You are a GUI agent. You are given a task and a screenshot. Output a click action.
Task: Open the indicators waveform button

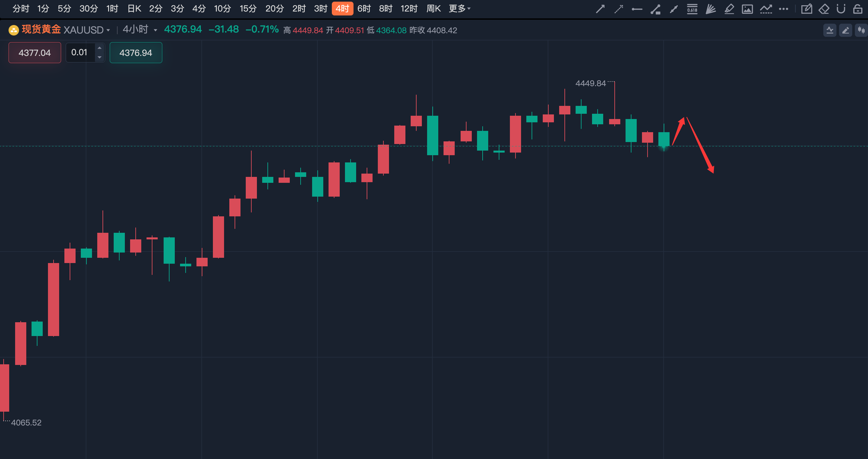tap(830, 30)
